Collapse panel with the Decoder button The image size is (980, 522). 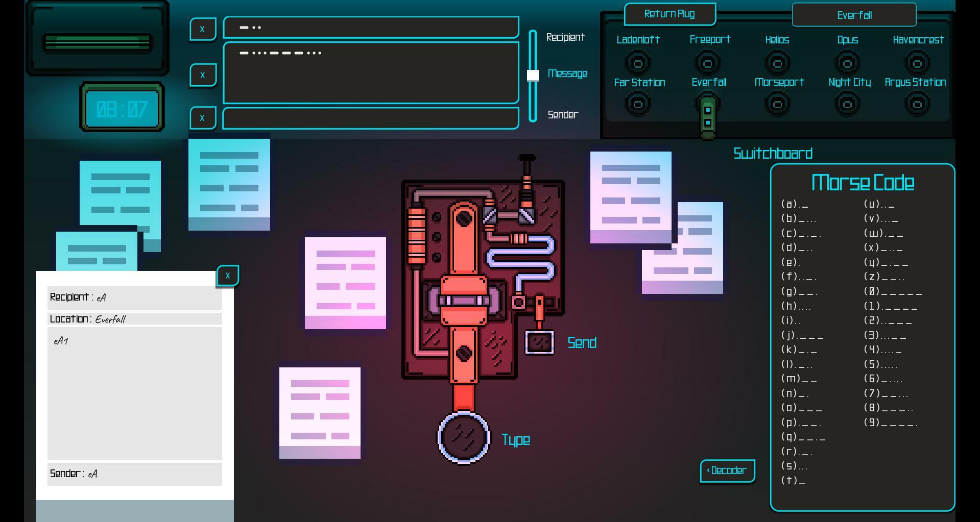727,470
